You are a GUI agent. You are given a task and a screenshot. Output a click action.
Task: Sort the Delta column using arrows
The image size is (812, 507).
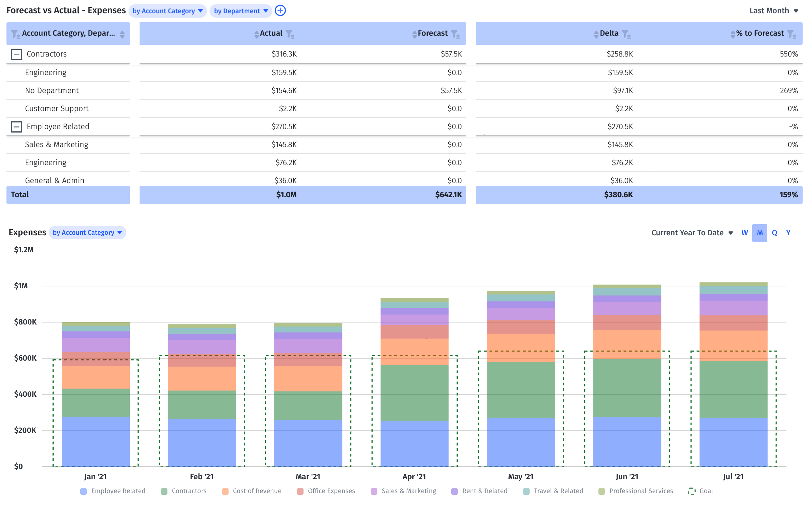pyautogui.click(x=596, y=34)
